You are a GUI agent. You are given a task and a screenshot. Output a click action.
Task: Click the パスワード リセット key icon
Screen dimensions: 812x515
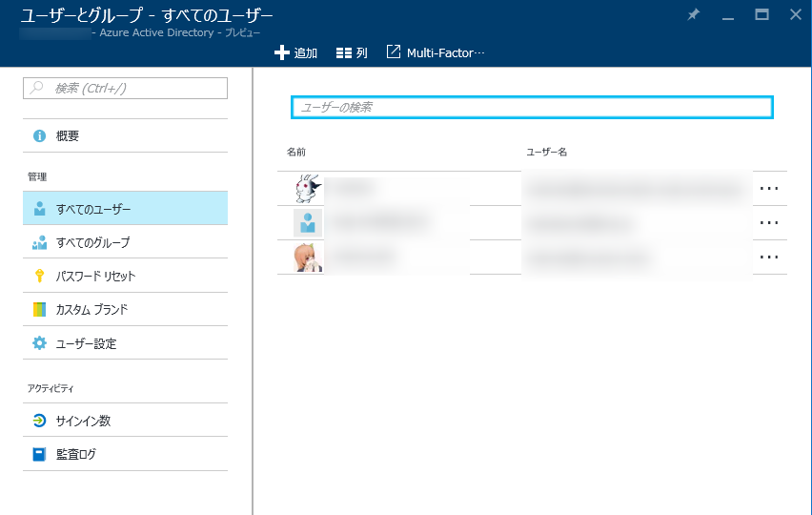39,276
